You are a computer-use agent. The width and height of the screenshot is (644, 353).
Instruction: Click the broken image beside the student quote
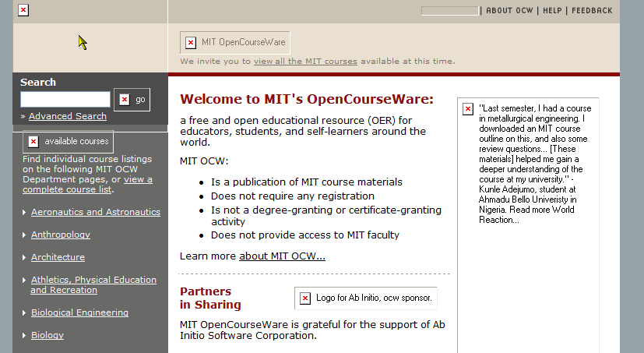[x=468, y=109]
